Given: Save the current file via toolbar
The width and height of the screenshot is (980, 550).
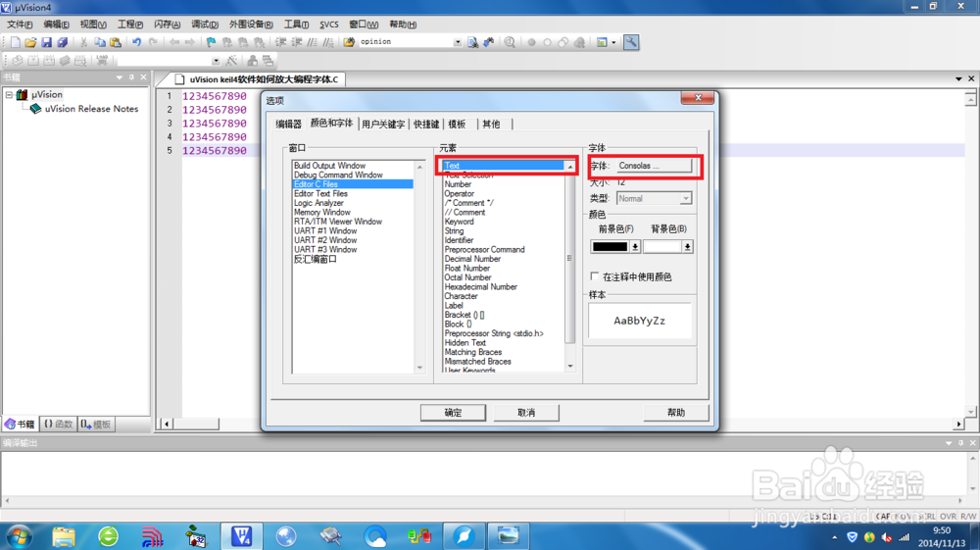Looking at the screenshot, I should coord(46,42).
